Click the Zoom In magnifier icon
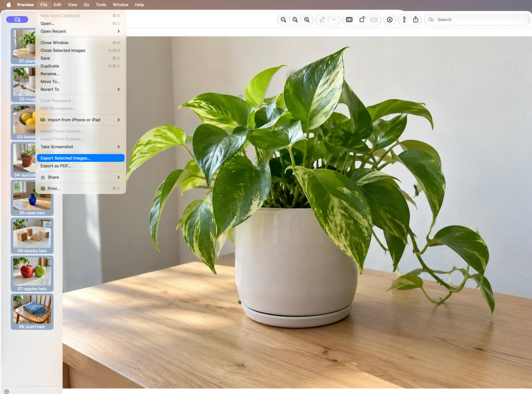The image size is (532, 394). pos(307,20)
